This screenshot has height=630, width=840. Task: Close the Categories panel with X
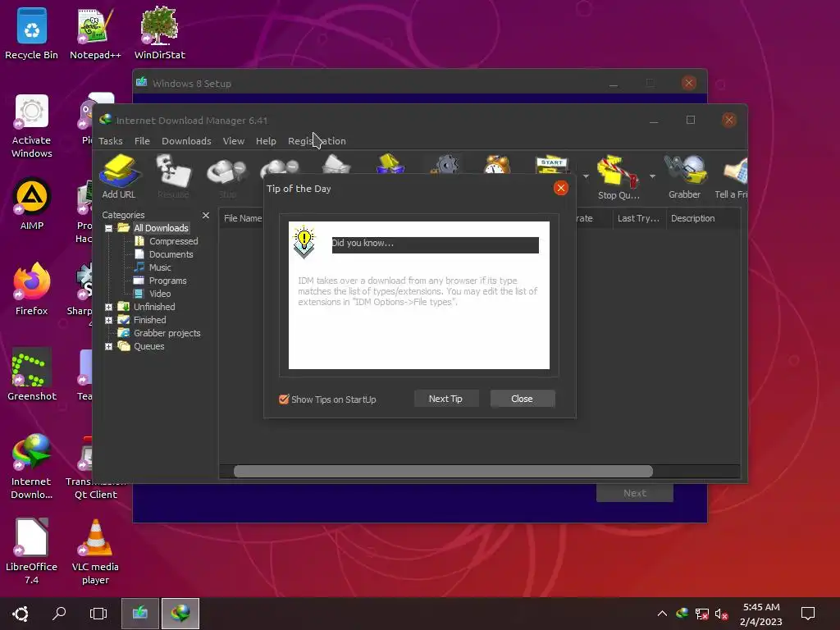tap(206, 216)
